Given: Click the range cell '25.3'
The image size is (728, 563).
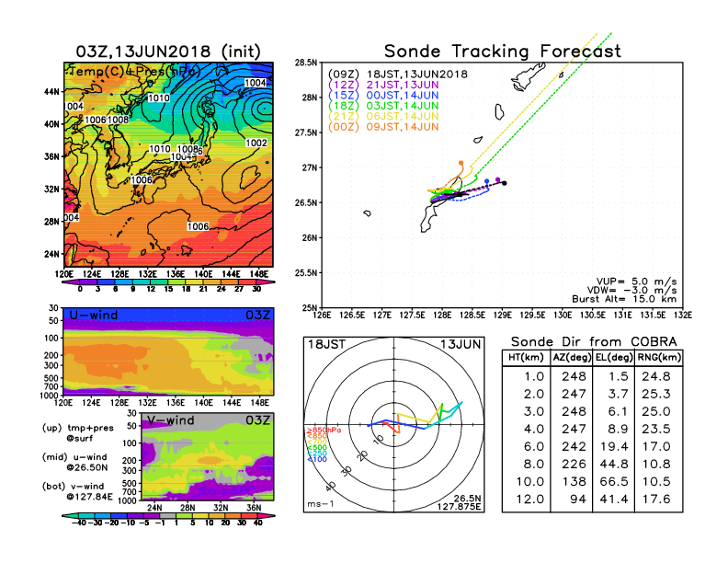Looking at the screenshot, I should [x=656, y=394].
